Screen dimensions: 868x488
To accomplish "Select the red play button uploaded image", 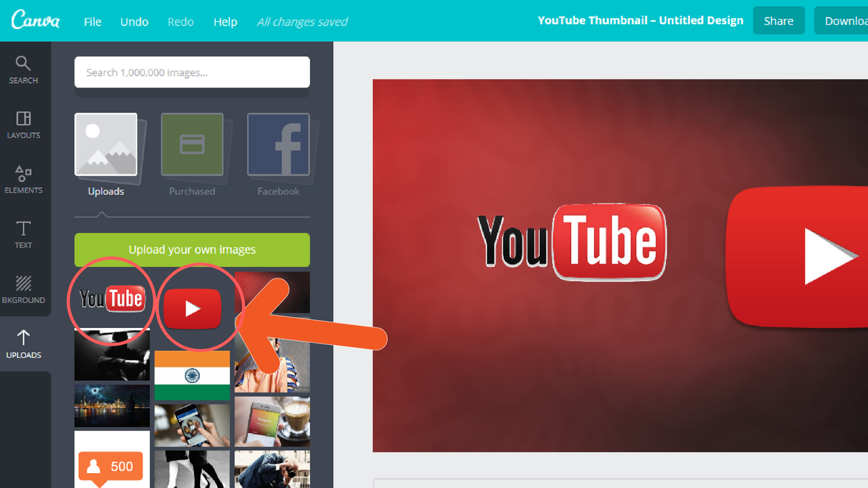I will (193, 309).
